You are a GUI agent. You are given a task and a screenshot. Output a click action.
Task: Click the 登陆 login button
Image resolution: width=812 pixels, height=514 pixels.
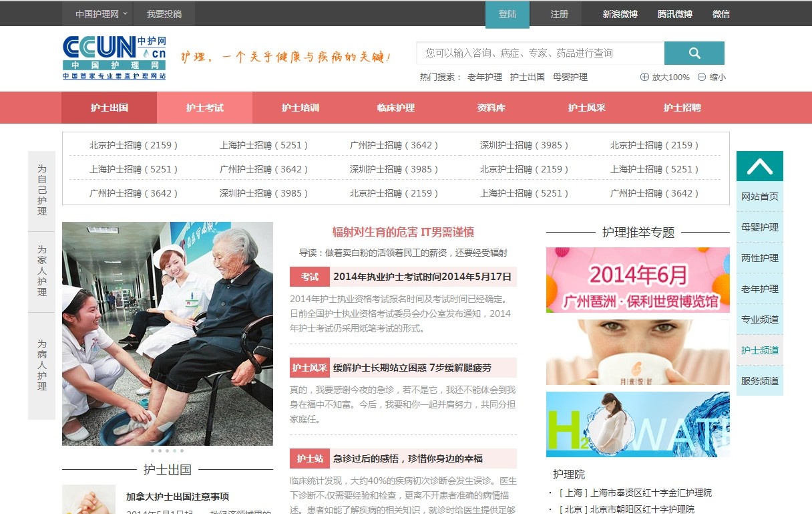click(507, 14)
